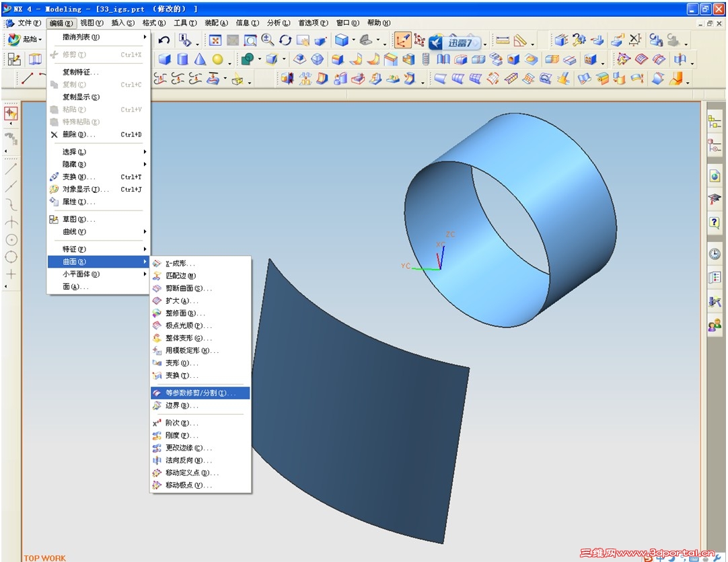This screenshot has height=562, width=728.
Task: Choose 移动极点 menu entry
Action: point(200,485)
